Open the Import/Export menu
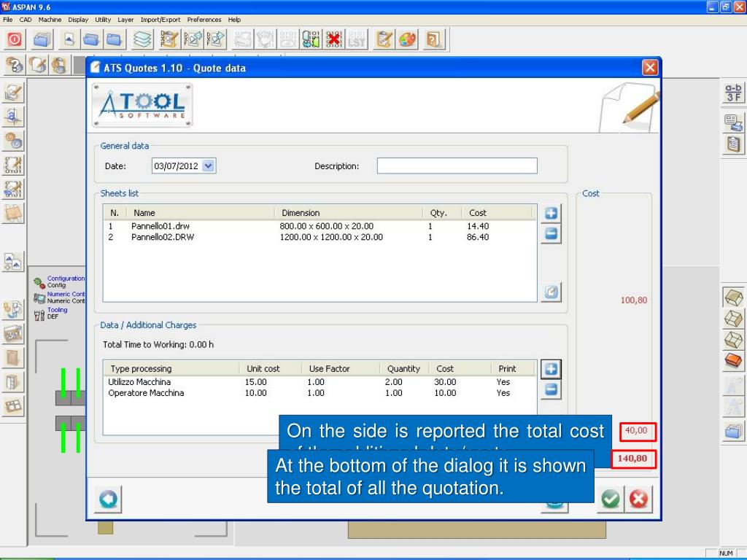 click(x=160, y=20)
